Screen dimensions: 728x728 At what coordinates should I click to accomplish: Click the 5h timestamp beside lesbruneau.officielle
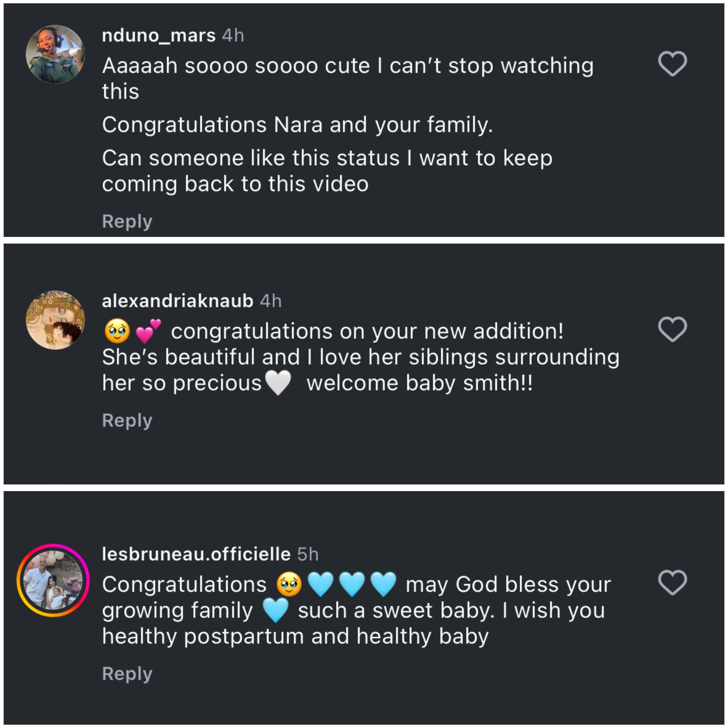[x=307, y=554]
